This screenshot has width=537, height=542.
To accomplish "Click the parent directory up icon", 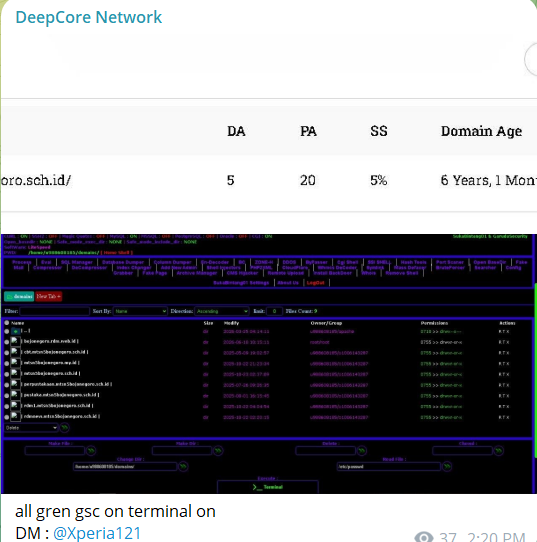I will point(15,331).
